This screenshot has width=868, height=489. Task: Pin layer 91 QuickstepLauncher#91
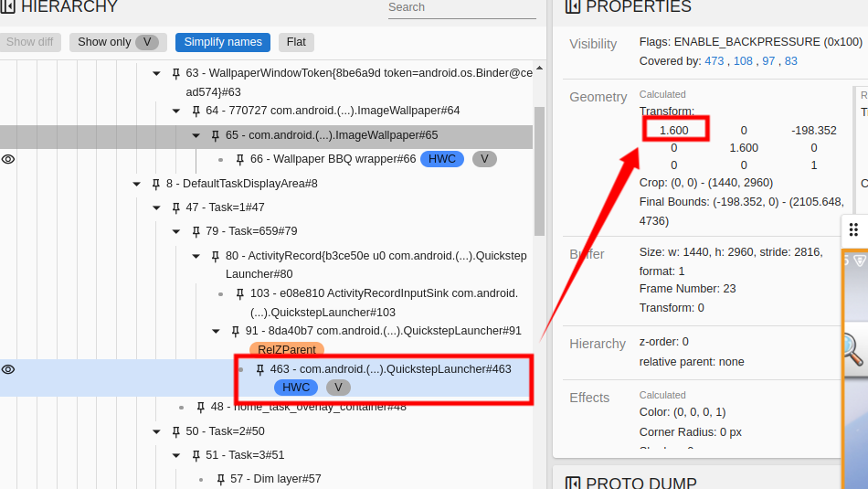point(236,331)
